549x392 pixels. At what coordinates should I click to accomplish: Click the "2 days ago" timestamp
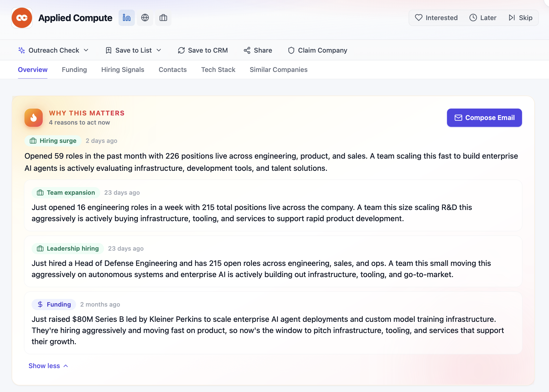(x=102, y=141)
